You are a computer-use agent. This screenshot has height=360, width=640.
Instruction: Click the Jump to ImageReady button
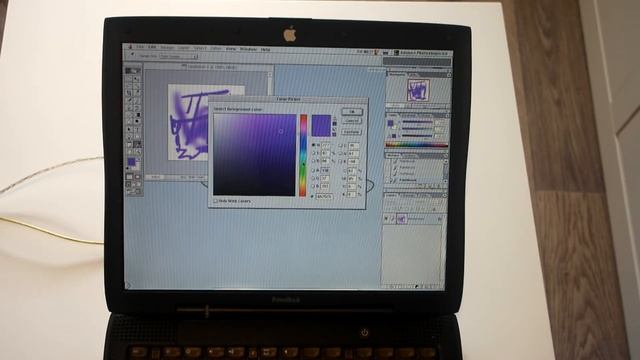[x=133, y=192]
